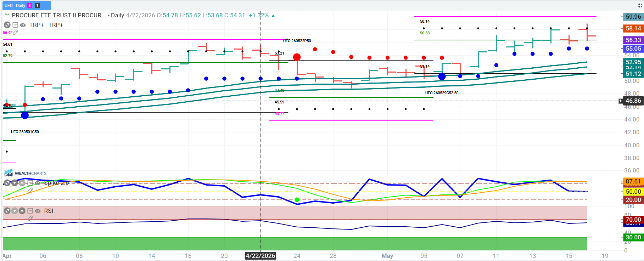Click the 46.86 crosshair price label
Image resolution: width=644 pixels, height=261 pixels.
pos(633,101)
